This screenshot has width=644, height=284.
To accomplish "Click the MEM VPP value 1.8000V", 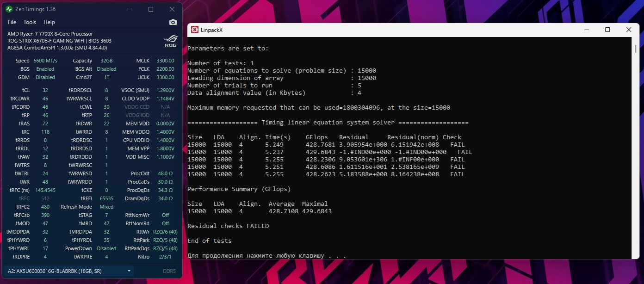I will [x=165, y=148].
